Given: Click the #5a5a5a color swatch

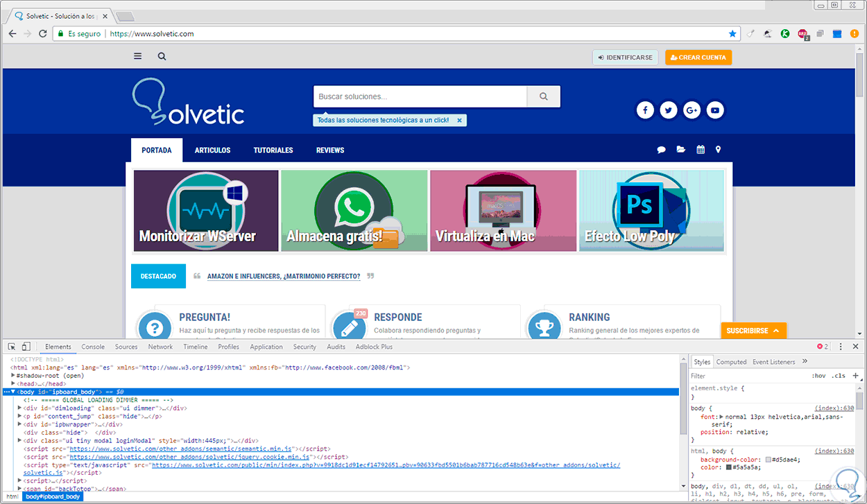Looking at the screenshot, I should coord(730,468).
